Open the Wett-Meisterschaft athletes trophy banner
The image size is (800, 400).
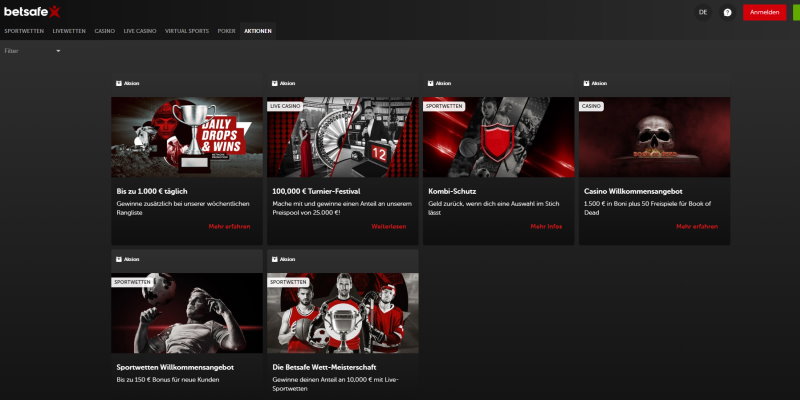click(x=343, y=313)
